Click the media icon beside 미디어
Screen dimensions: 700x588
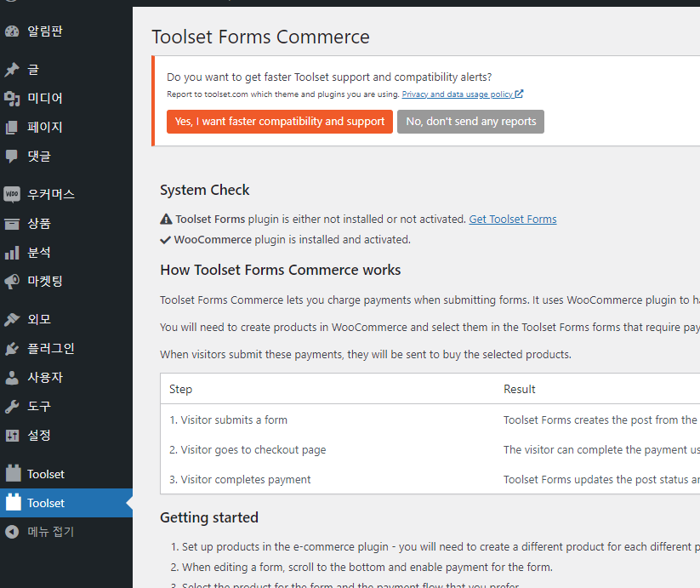pos(12,99)
